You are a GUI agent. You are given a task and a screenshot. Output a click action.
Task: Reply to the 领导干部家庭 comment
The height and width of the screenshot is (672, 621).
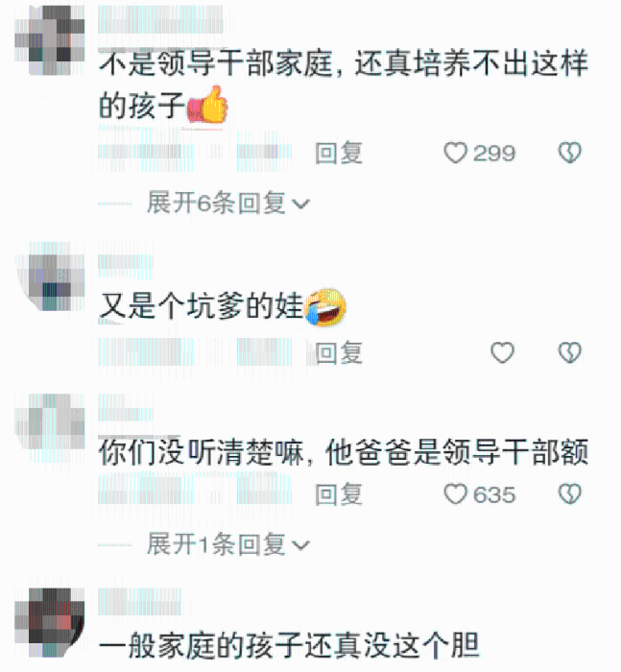pos(339,153)
